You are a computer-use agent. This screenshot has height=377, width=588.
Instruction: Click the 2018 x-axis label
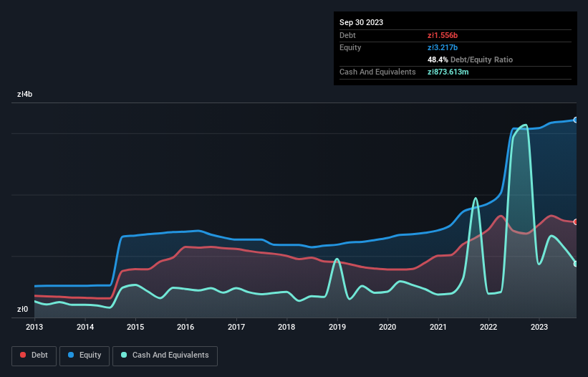pos(286,327)
